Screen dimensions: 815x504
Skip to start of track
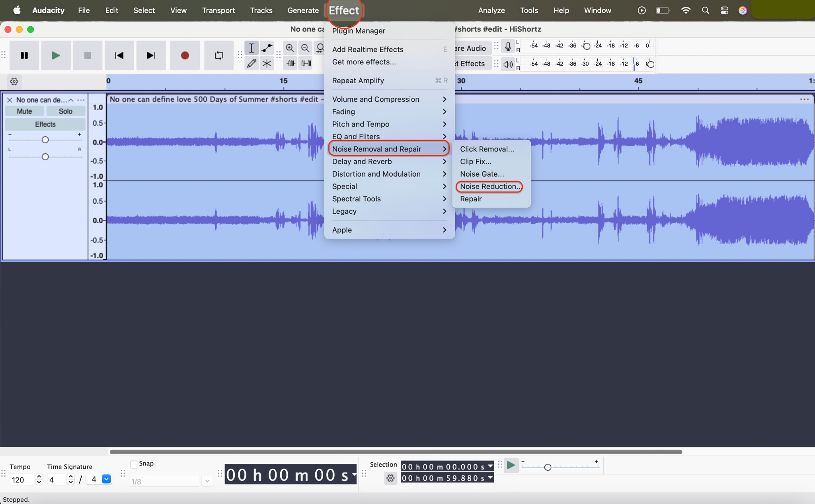click(119, 55)
